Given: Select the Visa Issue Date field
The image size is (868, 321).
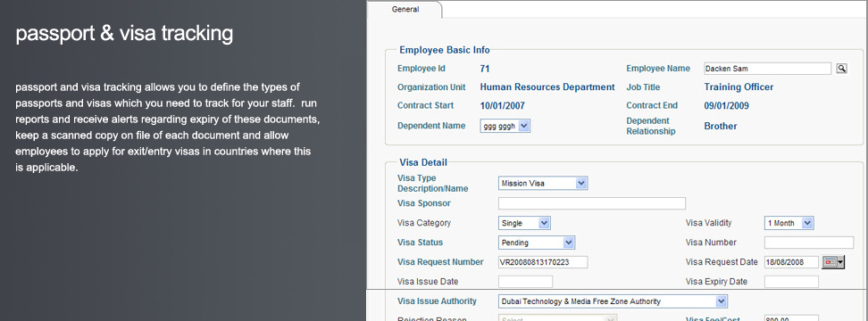Looking at the screenshot, I should pos(525,282).
